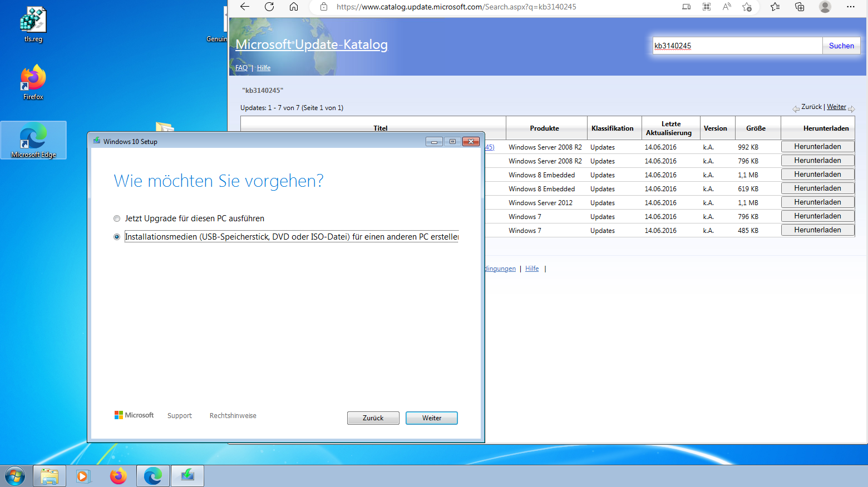Open tls.reg desktop file
Image resolution: width=868 pixels, height=487 pixels.
[x=33, y=24]
